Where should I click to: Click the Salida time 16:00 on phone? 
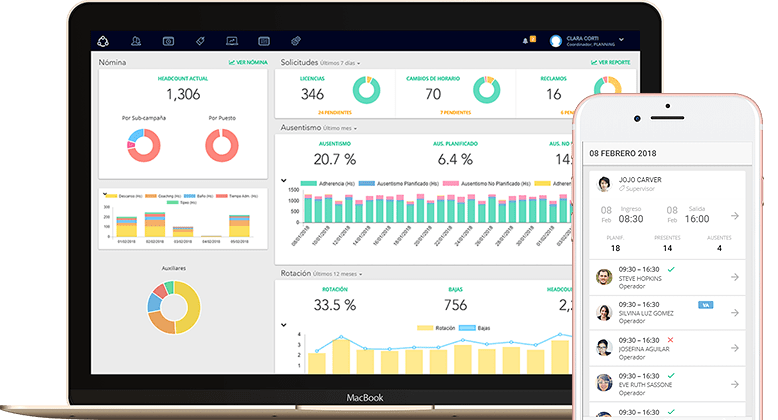(697, 219)
